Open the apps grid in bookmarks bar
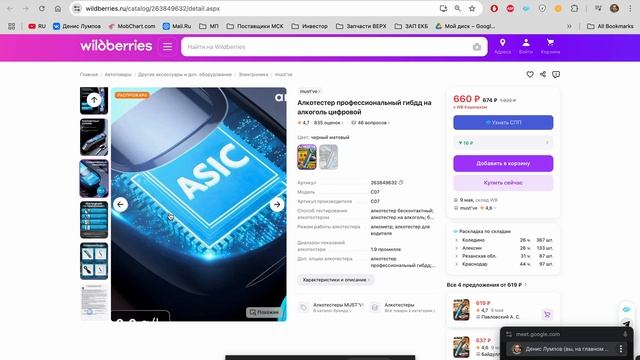The height and width of the screenshot is (360, 640). 11,26
